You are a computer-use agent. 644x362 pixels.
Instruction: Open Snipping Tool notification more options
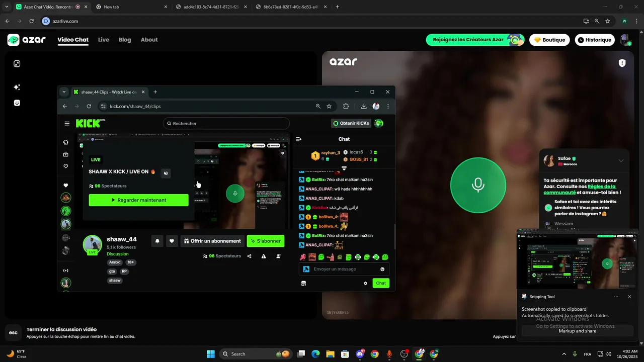click(616, 297)
